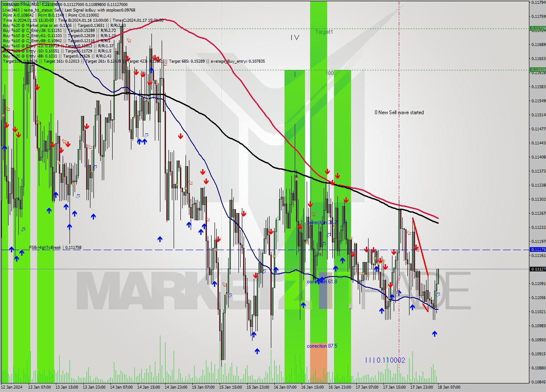546x392 pixels.
Task: Click the 'Buy %10 @ C_Entry38' line
Action: click(59, 30)
